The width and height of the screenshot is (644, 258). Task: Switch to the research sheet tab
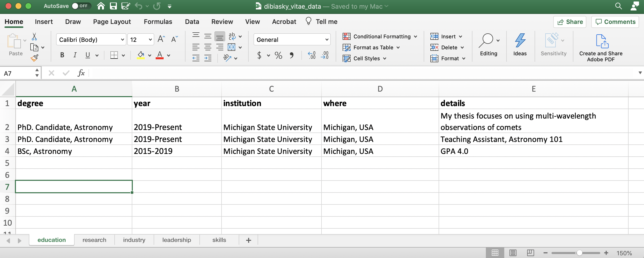pyautogui.click(x=94, y=240)
